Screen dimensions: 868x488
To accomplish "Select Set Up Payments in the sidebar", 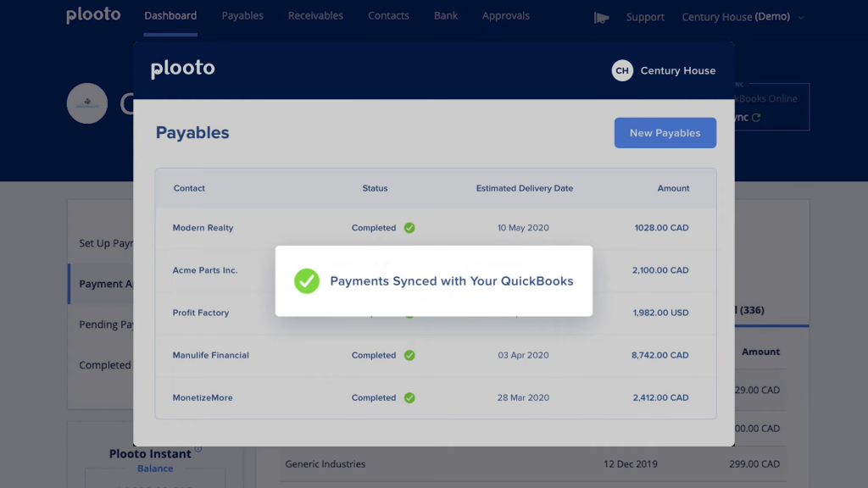I will 106,243.
